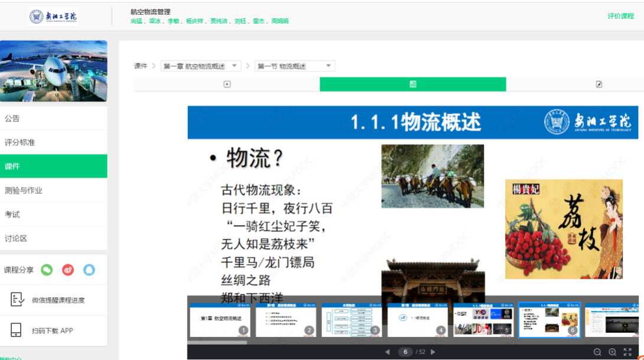Viewport: 644px width, 360px height.
Task: Zoom out the slide viewer
Action: [597, 352]
